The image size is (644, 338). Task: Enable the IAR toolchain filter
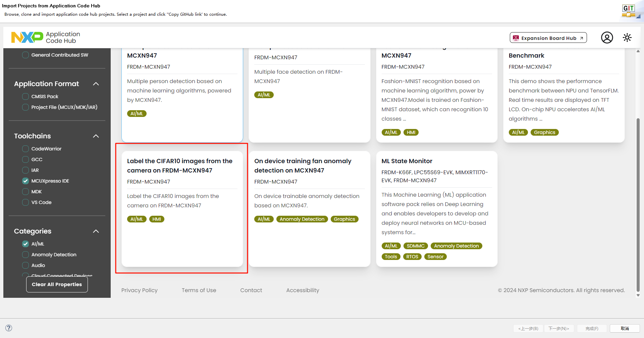[25, 170]
